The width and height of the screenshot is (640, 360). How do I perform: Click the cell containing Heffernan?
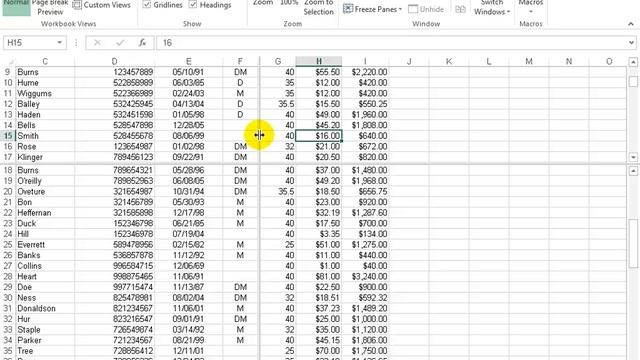point(45,213)
